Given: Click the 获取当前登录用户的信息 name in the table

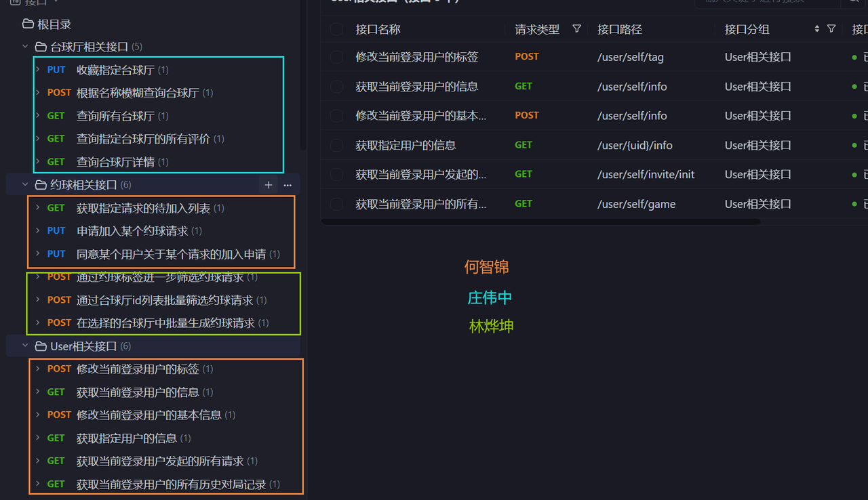Looking at the screenshot, I should coord(417,87).
